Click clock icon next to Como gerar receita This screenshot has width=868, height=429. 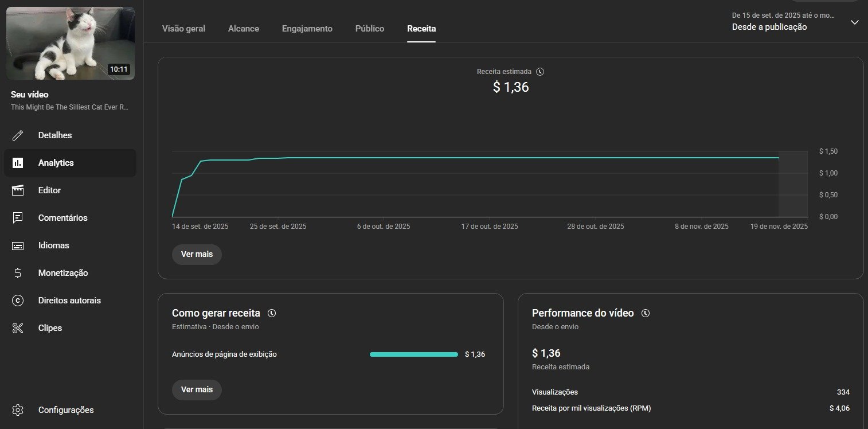[x=272, y=313]
